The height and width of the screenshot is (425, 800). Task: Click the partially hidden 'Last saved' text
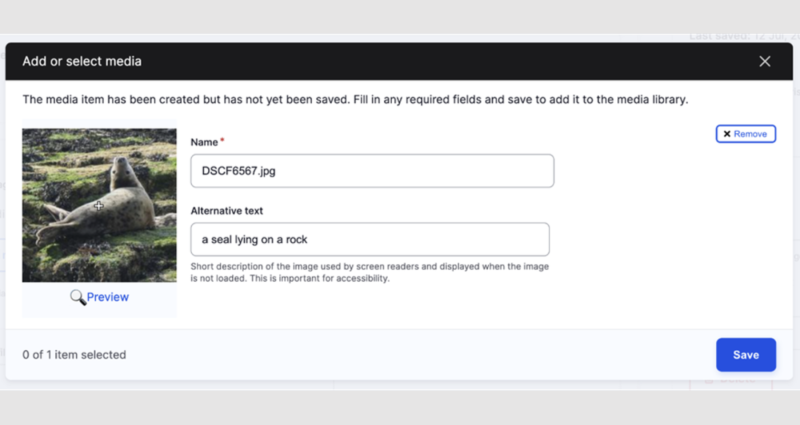pyautogui.click(x=744, y=37)
